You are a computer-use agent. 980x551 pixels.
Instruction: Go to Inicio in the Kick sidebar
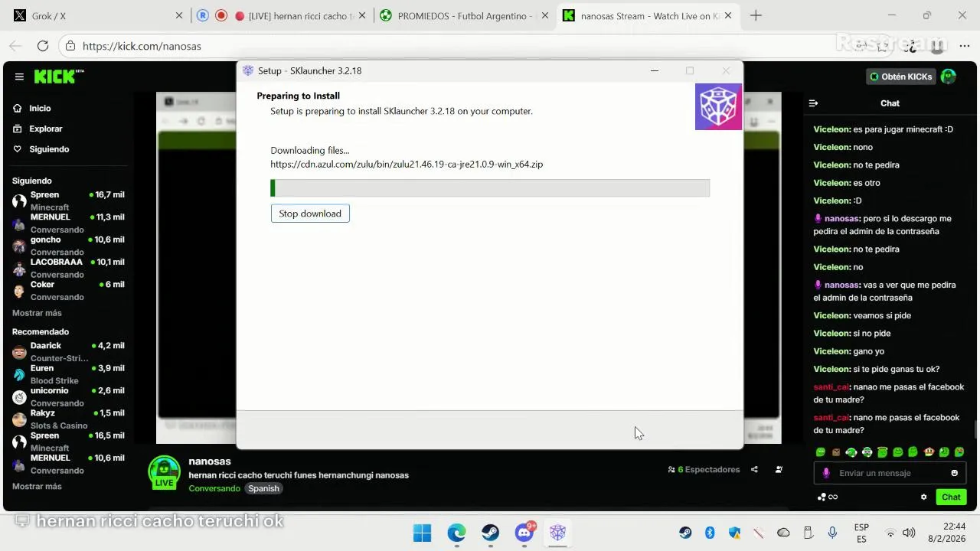pos(32,108)
